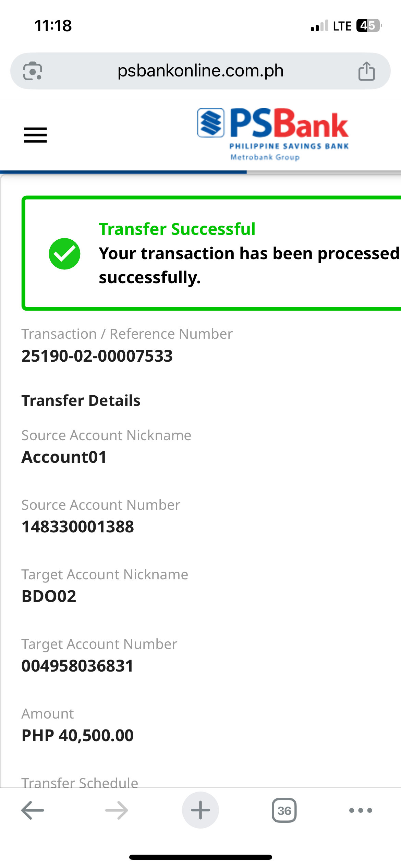Open the tab switcher showing 36 tabs
Screen dimensions: 401x868
(284, 810)
